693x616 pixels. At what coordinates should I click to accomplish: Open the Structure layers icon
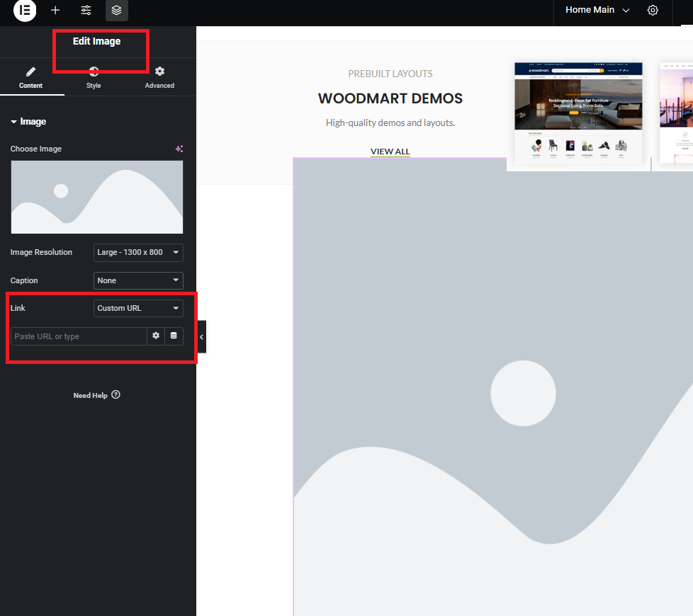[x=117, y=10]
